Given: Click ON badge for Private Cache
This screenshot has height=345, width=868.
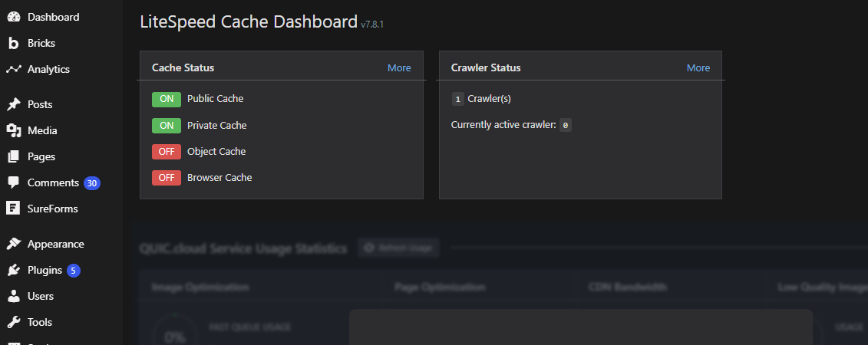Looking at the screenshot, I should point(167,126).
